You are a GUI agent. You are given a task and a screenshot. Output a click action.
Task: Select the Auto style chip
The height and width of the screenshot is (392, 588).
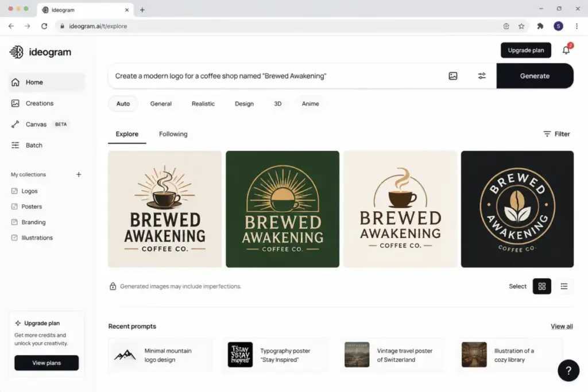[x=123, y=104]
